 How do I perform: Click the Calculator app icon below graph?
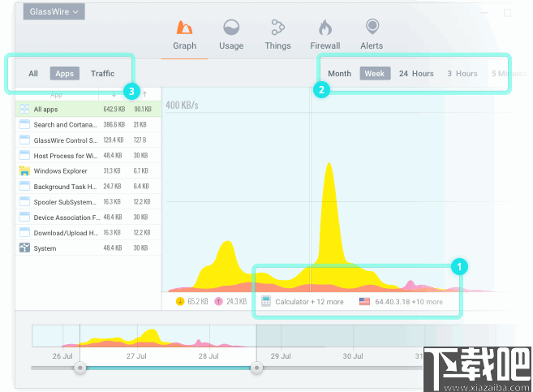(266, 301)
